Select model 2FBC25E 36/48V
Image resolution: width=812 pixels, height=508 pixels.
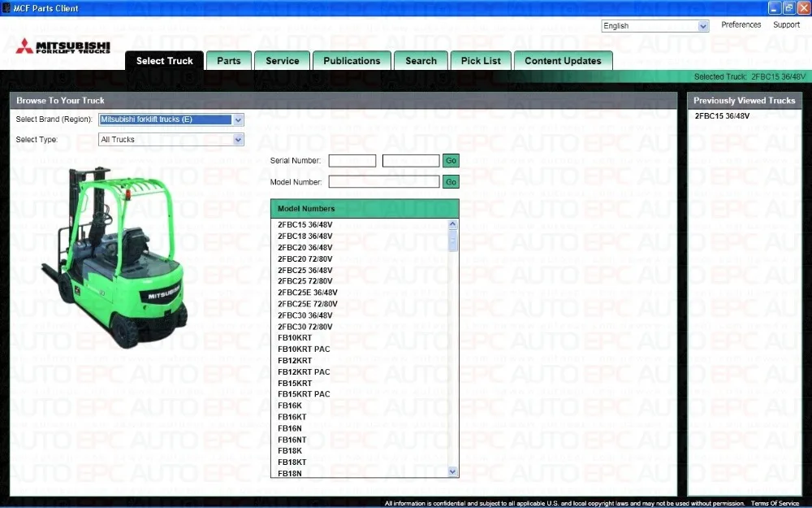coord(308,293)
